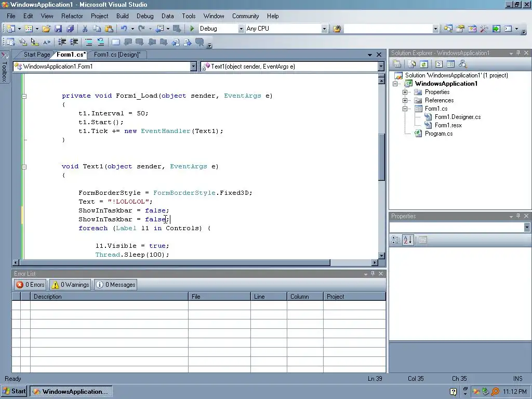Click the Command Window toolbar icon
532x399 pixels.
tap(508, 29)
